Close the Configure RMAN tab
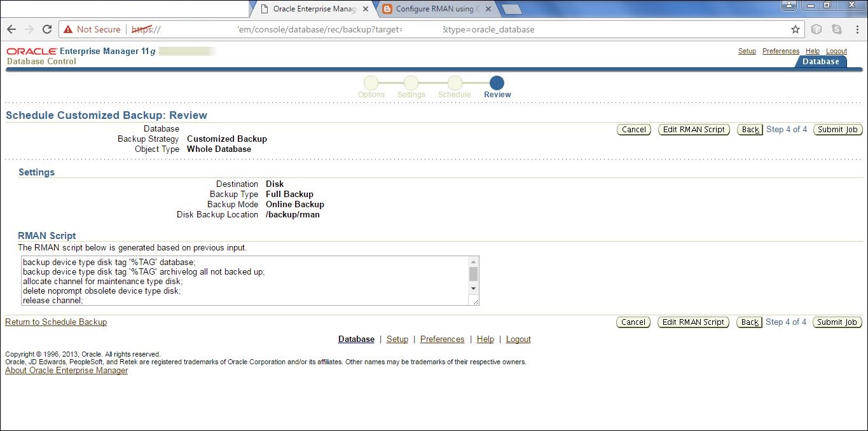The height and width of the screenshot is (431, 868). pyautogui.click(x=488, y=10)
